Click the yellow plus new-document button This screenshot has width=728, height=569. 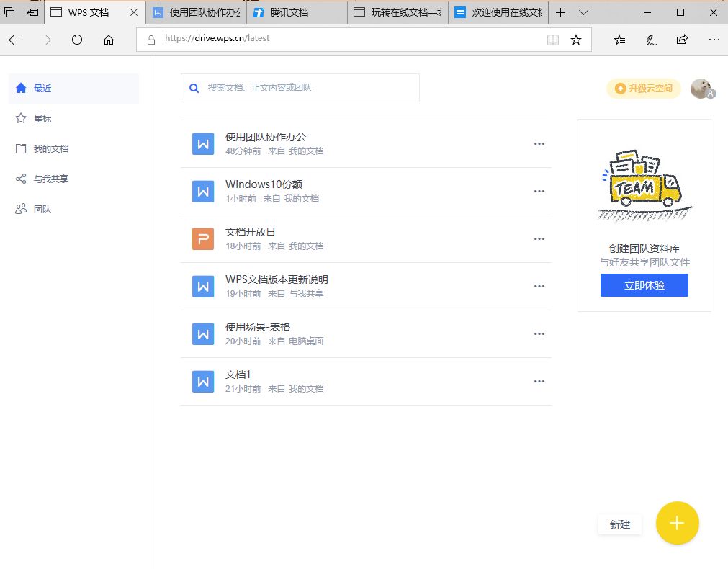click(677, 523)
